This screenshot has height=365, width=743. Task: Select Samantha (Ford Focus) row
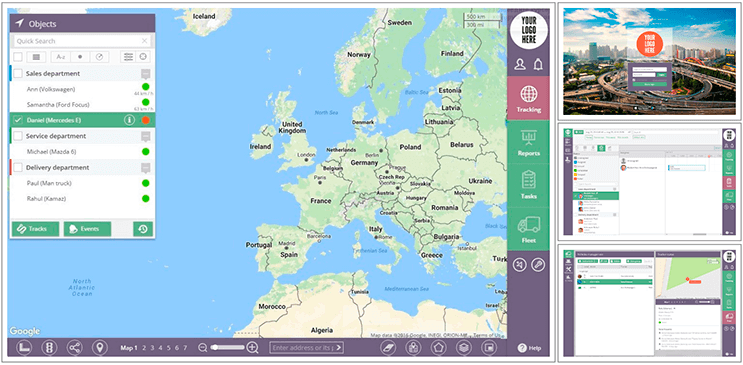click(x=82, y=104)
